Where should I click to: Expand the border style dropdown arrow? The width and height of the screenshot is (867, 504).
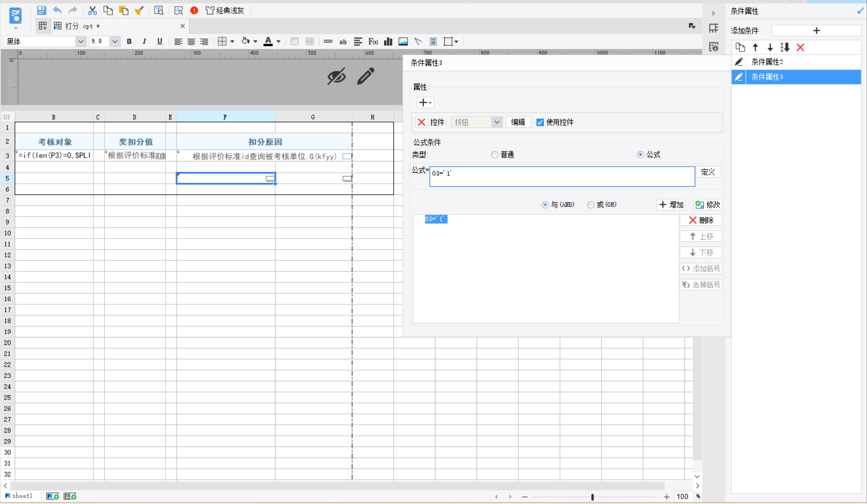[x=232, y=42]
